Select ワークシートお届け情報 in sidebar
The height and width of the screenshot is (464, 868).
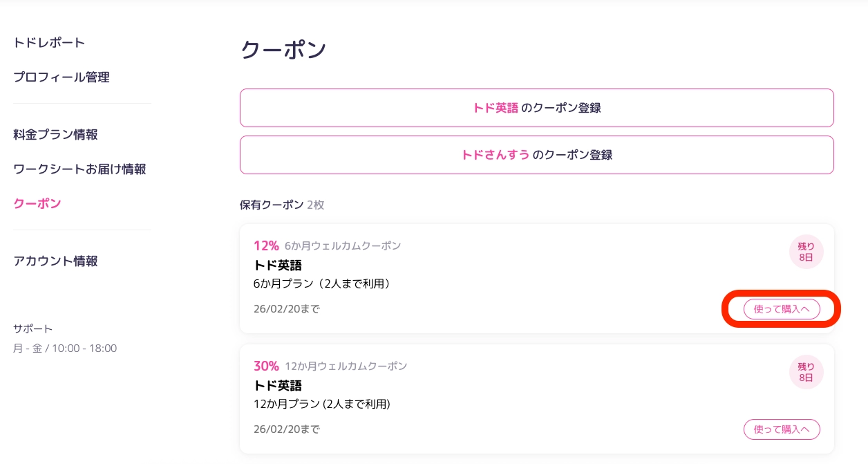click(79, 169)
